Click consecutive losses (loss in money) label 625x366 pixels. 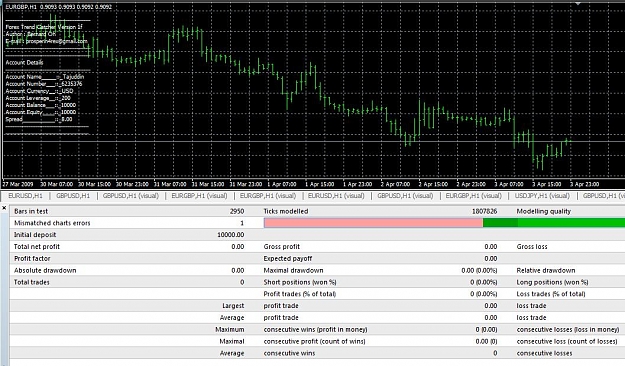tap(568, 330)
